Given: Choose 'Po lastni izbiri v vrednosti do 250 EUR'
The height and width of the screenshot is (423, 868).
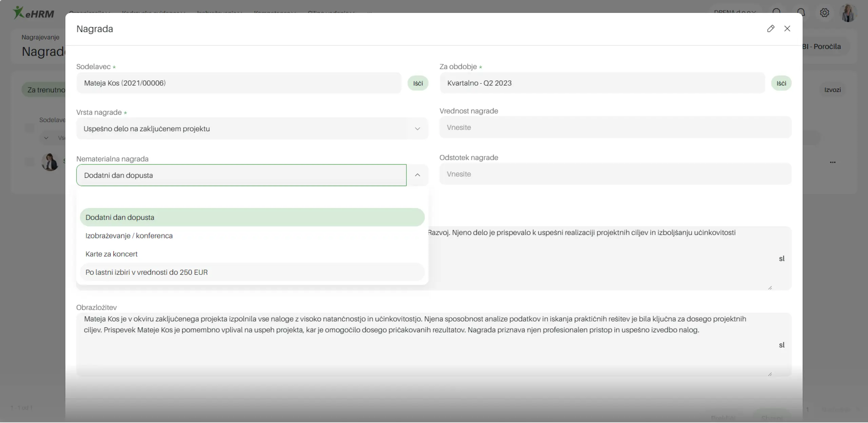Looking at the screenshot, I should point(146,272).
